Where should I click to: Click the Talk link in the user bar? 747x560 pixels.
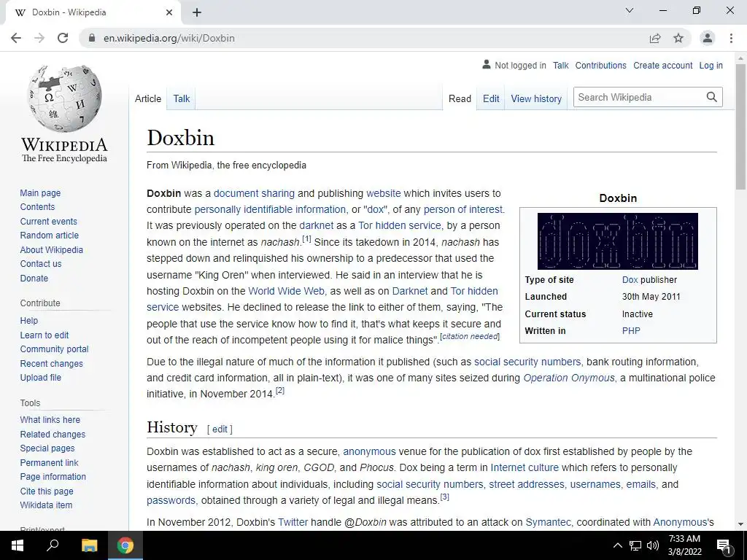tap(560, 65)
